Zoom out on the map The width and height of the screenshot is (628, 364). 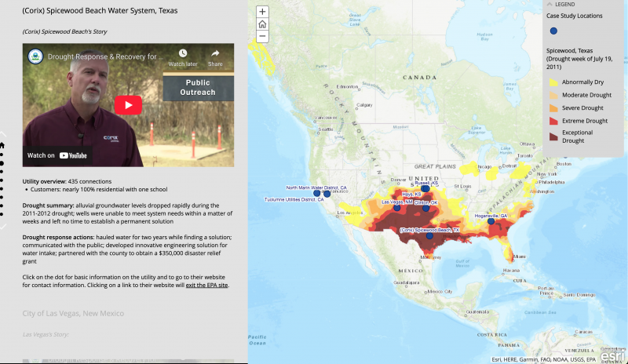(x=262, y=36)
